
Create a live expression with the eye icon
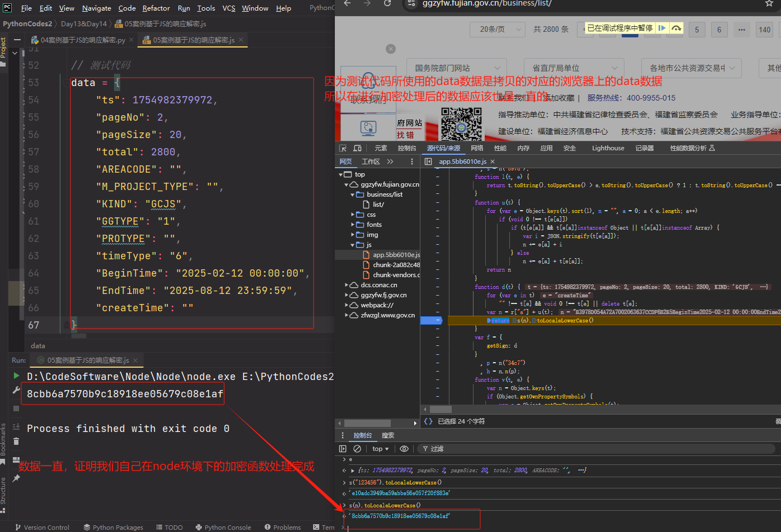[x=404, y=449]
